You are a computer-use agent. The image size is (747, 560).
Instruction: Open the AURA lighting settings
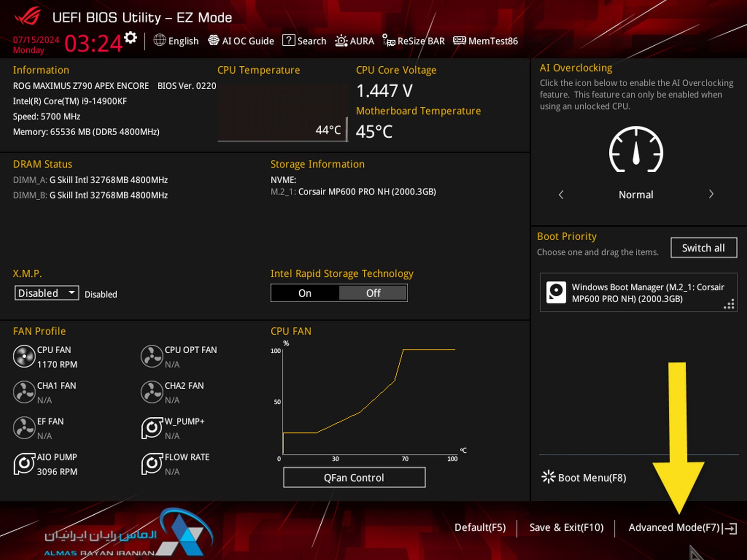point(354,41)
